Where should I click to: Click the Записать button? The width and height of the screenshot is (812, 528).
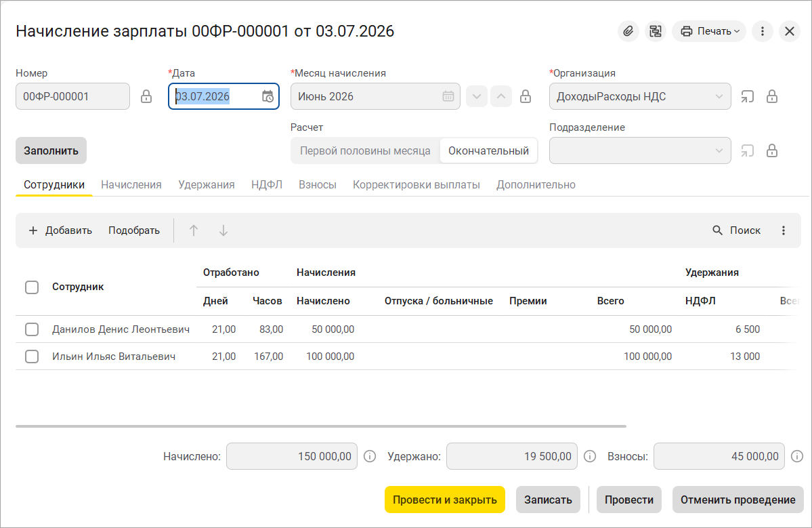click(x=548, y=500)
